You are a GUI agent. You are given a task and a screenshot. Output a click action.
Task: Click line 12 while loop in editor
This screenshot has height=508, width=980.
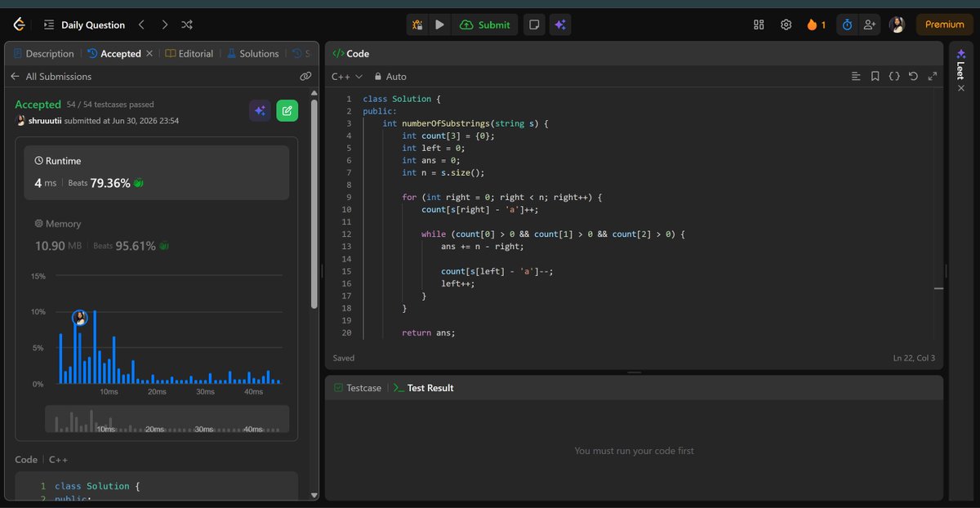(x=553, y=234)
